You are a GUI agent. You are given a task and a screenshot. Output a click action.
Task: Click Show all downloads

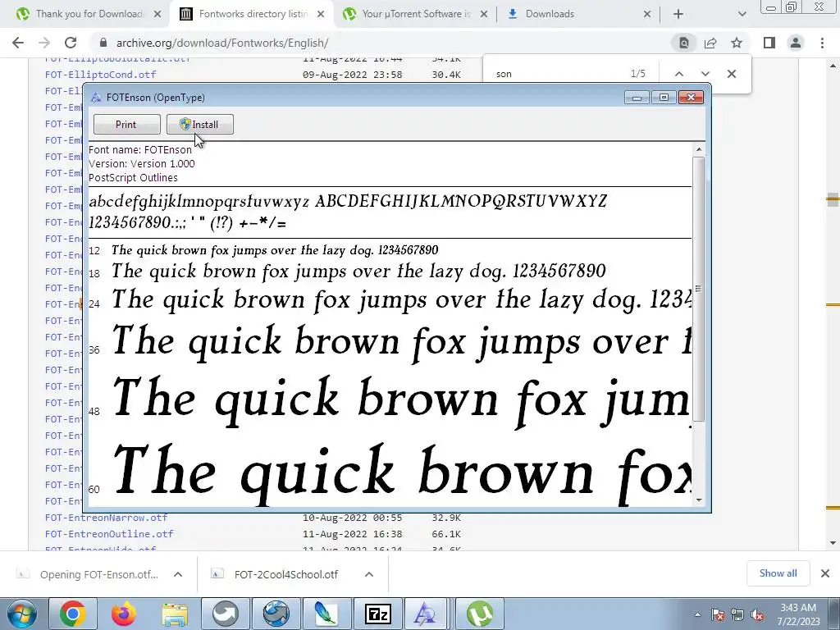tap(778, 573)
